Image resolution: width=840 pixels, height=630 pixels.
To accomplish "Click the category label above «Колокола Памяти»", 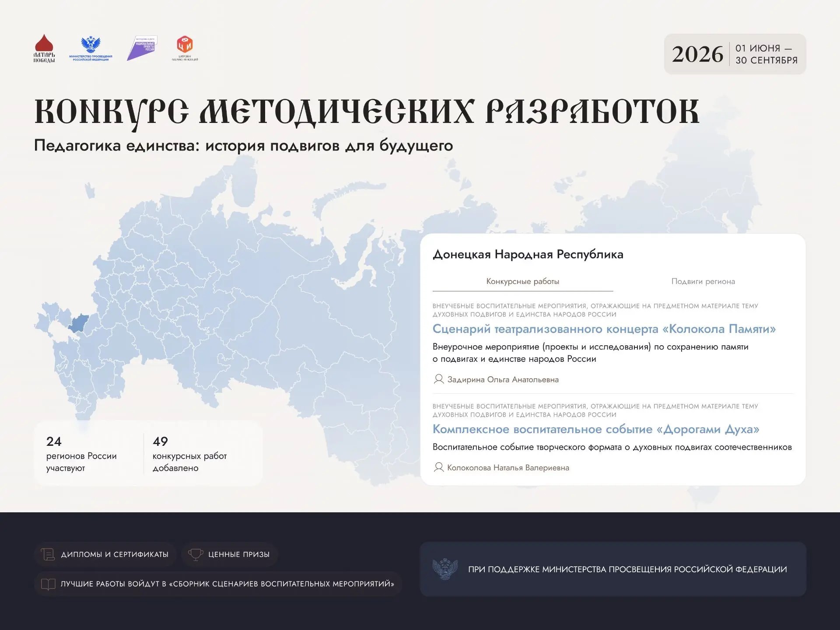I will (595, 310).
